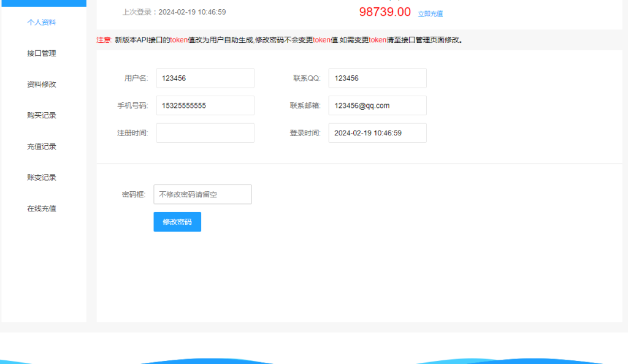Go to 资料修改 in sidebar
Viewport: 628px width, 364px height.
42,85
